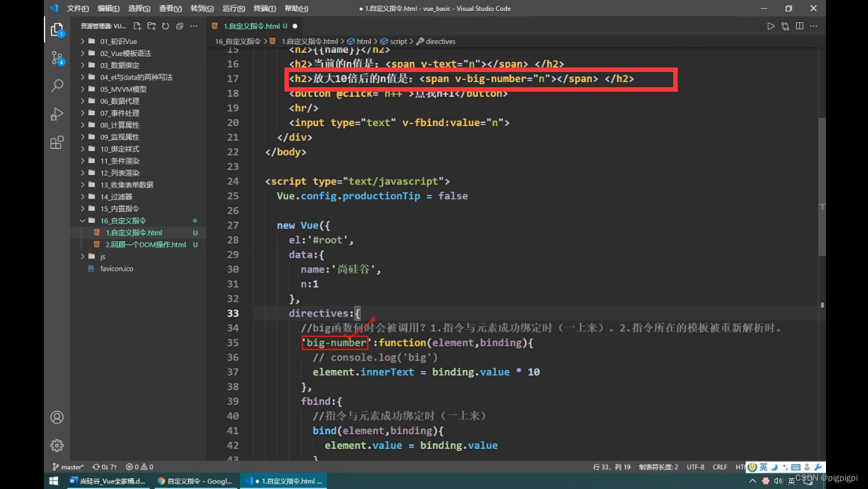This screenshot has height=489, width=868.
Task: Place cursor on line 37 innerText code
Action: click(387, 372)
